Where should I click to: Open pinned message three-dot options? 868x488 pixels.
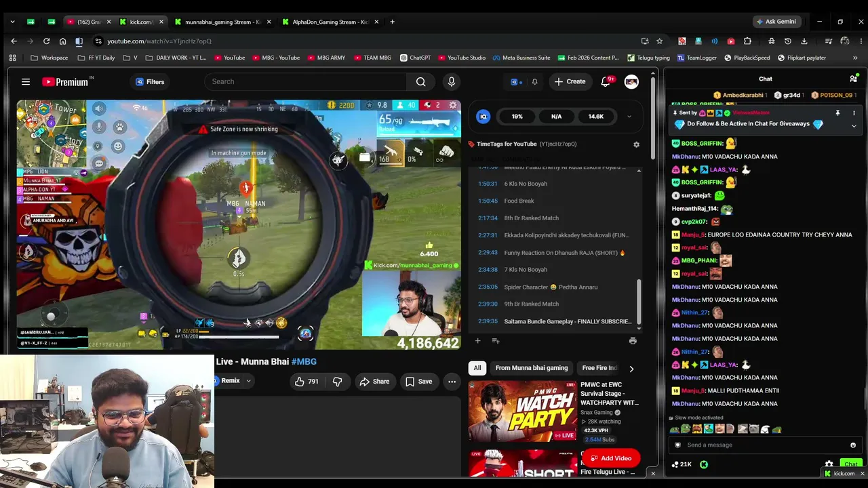tap(854, 113)
